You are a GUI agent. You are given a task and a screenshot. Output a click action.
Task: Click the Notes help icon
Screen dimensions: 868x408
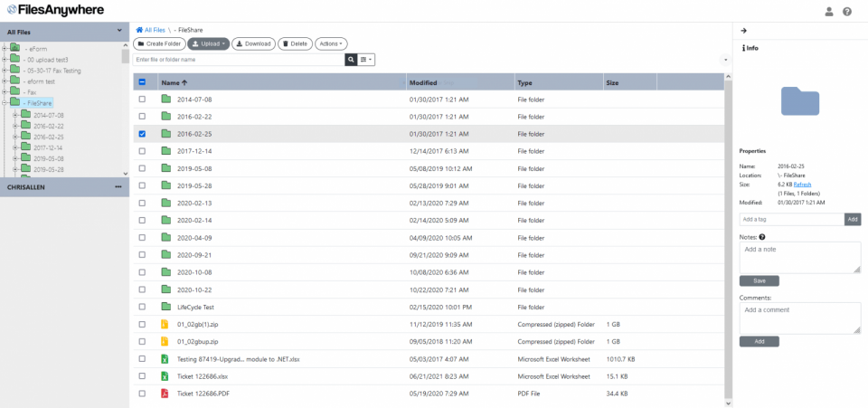pyautogui.click(x=762, y=237)
